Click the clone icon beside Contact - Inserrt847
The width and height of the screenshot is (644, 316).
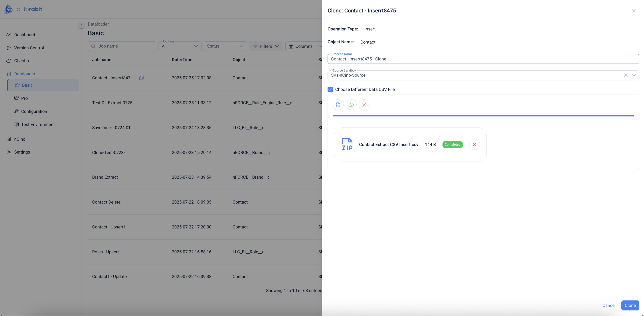[x=141, y=78]
